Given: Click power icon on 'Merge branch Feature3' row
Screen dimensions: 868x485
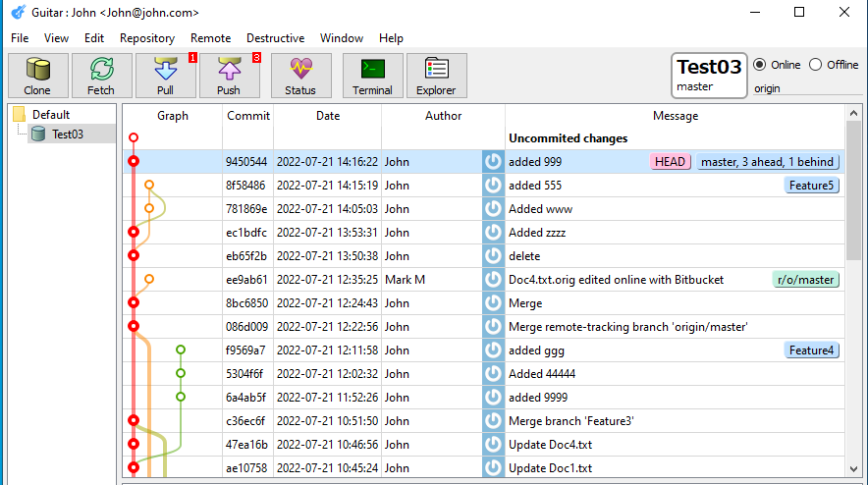Looking at the screenshot, I should [x=493, y=420].
